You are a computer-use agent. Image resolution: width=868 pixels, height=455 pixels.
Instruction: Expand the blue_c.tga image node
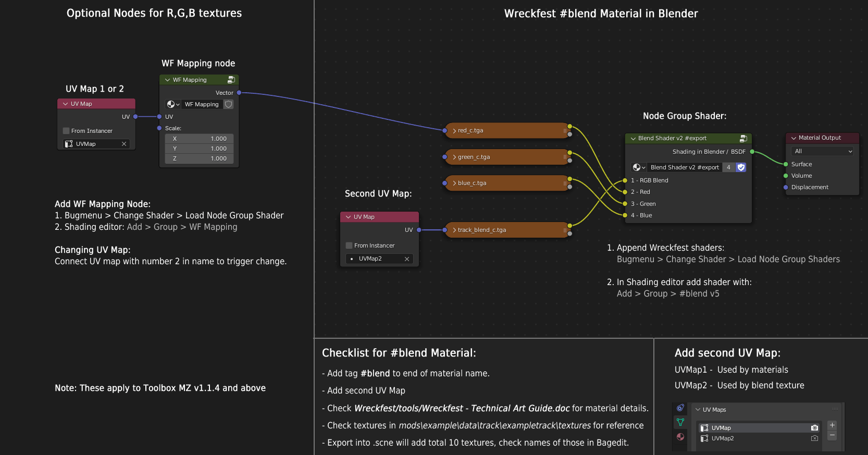point(454,183)
